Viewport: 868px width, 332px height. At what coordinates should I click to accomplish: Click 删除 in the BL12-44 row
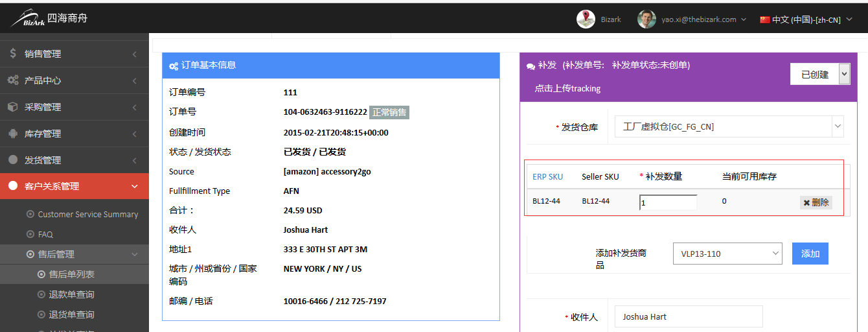[816, 202]
